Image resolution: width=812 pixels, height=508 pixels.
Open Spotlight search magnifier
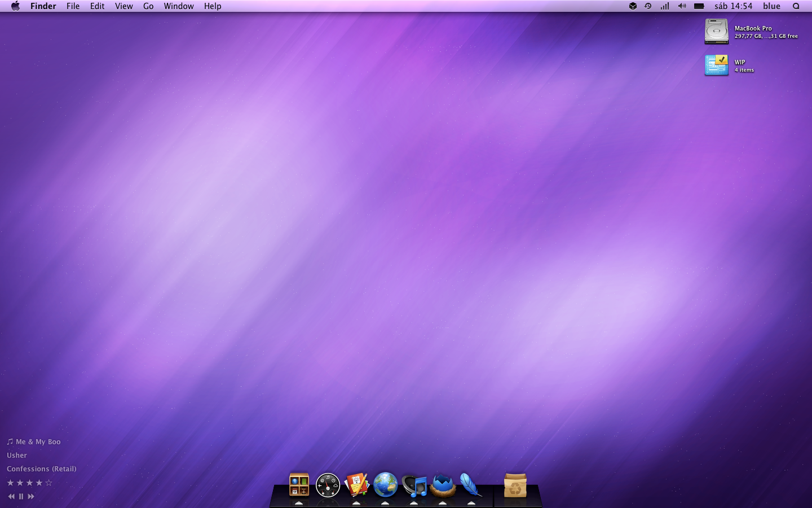(796, 6)
